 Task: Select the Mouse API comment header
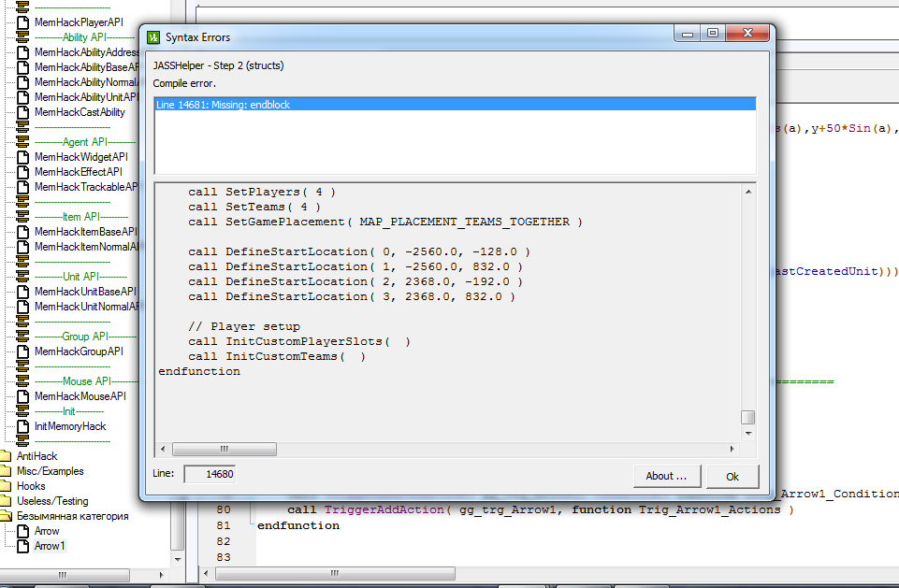pos(86,381)
